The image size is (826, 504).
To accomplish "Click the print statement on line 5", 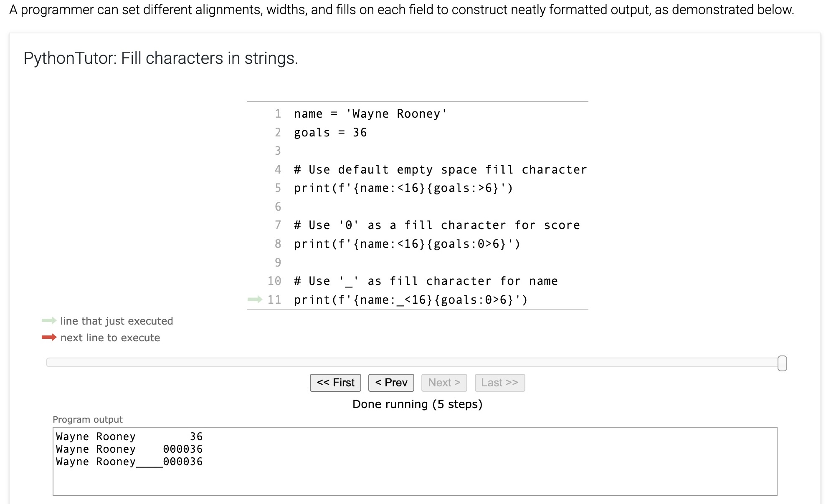I will [x=403, y=188].
